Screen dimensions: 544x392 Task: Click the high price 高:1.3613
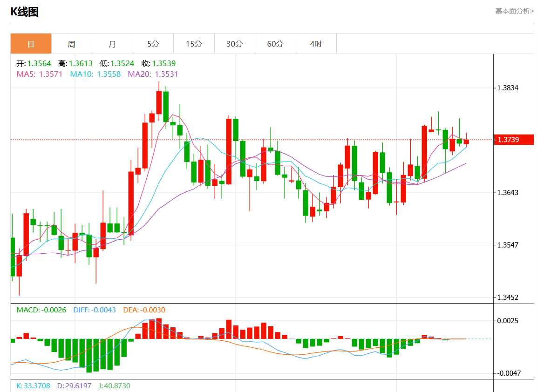(x=75, y=63)
